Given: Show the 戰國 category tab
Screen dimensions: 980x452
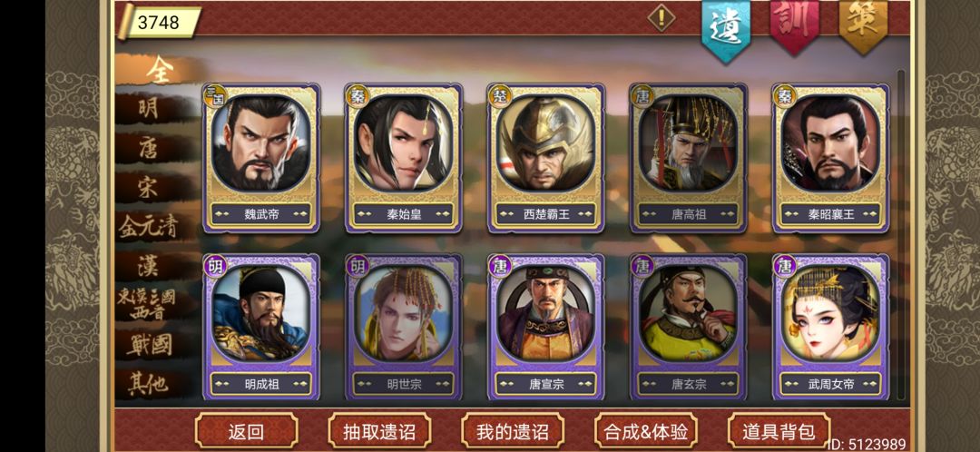Looking at the screenshot, I should pyautogui.click(x=149, y=345).
